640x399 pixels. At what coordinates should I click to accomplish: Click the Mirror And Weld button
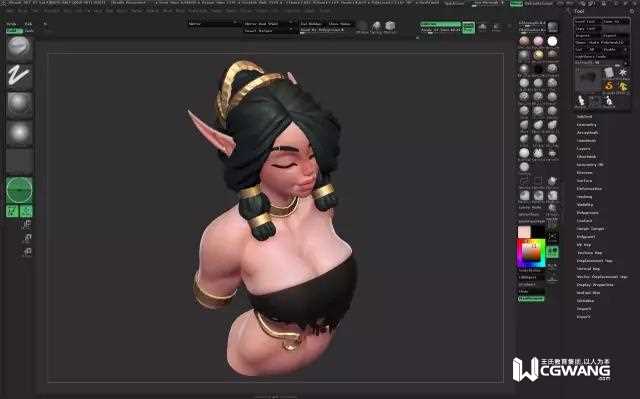[x=267, y=24]
